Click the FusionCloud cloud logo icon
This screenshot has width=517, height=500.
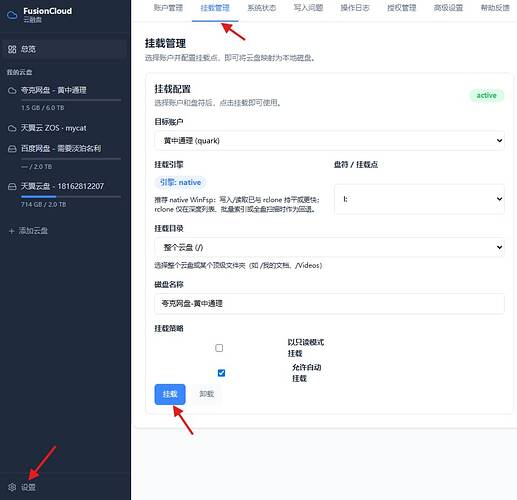coord(12,15)
